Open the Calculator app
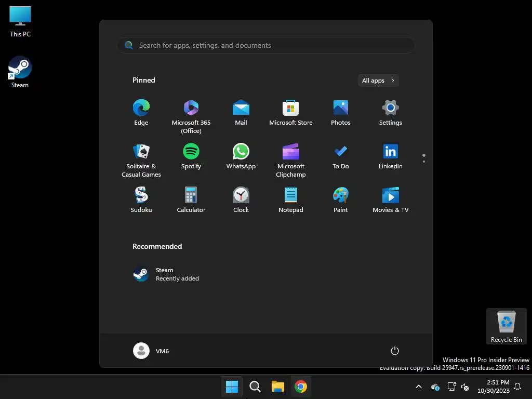The width and height of the screenshot is (532, 399). pos(191,201)
